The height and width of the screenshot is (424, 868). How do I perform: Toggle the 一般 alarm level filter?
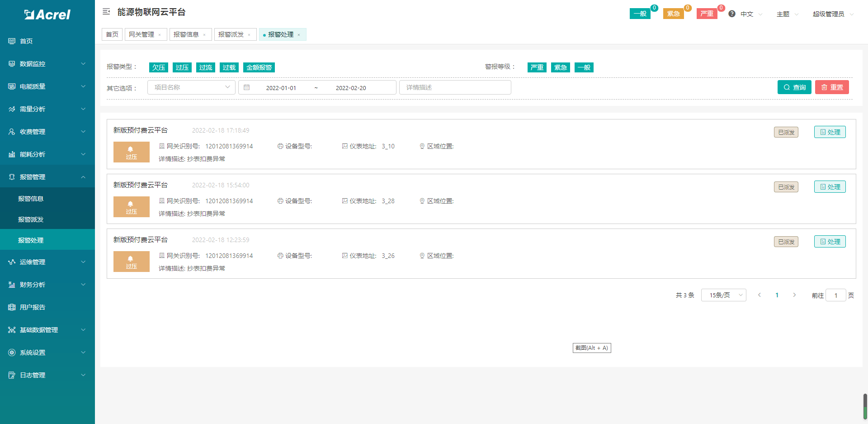[x=584, y=67]
